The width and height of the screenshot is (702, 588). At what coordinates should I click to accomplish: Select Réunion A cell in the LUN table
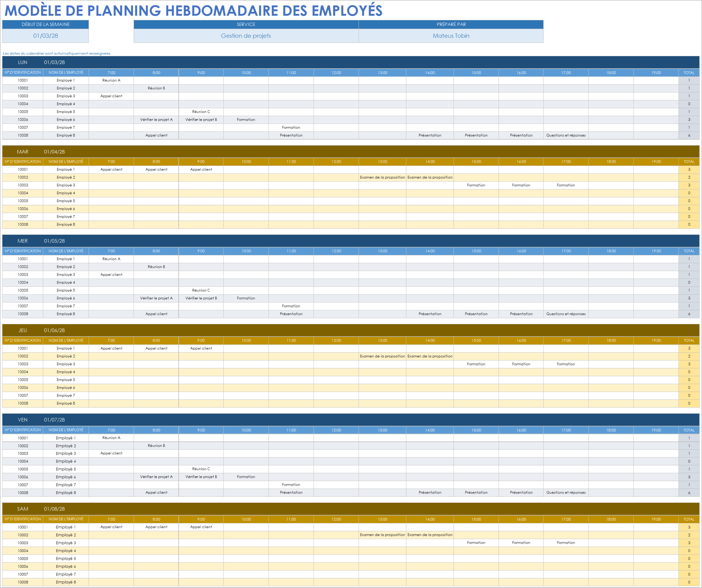(111, 80)
